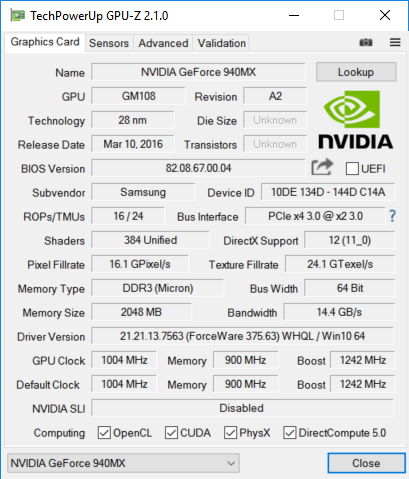Click the screenshot camera icon
Viewport: 409px width, 479px height.
click(x=366, y=42)
